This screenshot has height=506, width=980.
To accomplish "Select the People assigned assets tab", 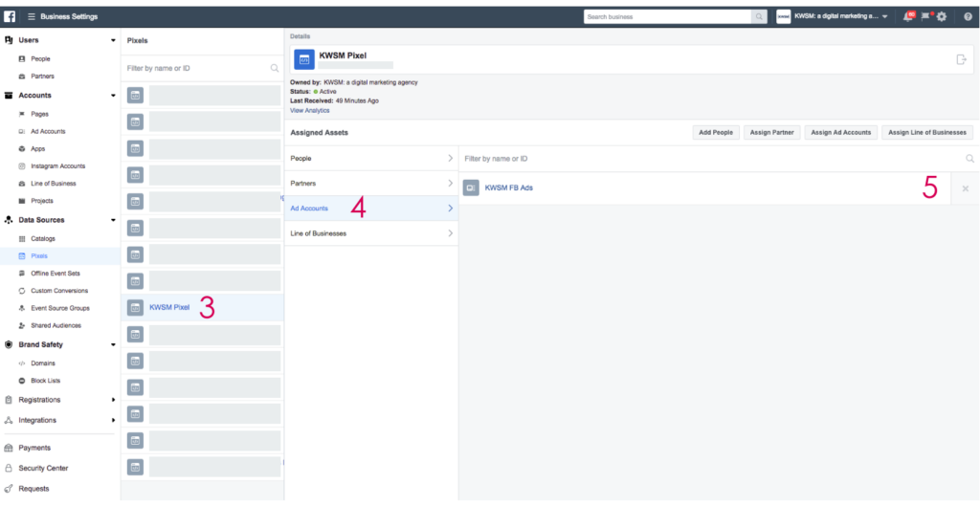I will [370, 158].
